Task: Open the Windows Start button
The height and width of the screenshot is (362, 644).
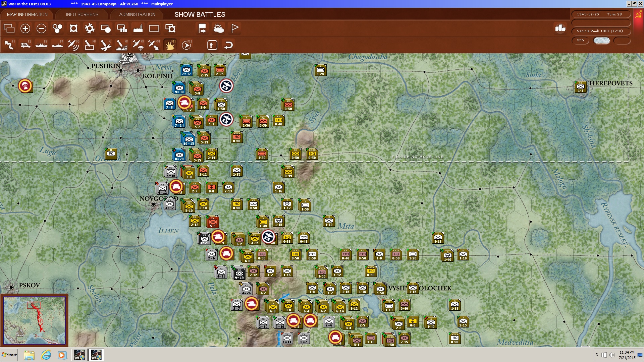Action: (x=9, y=355)
